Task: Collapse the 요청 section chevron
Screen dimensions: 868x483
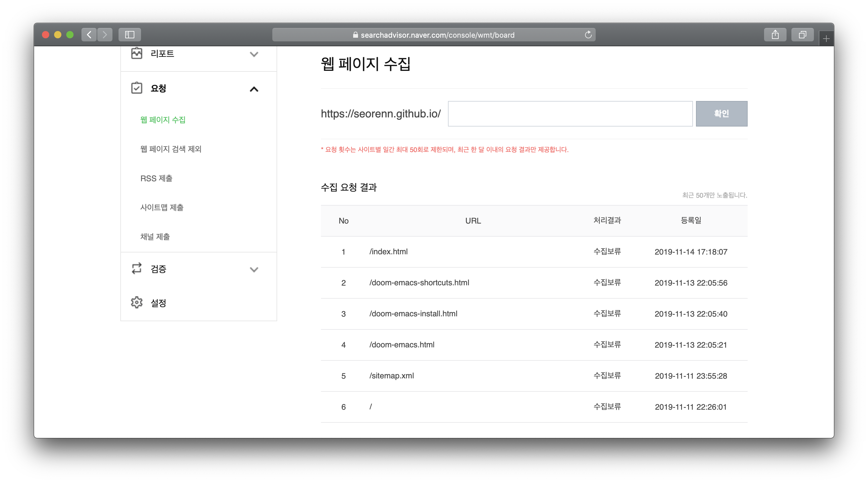Action: click(254, 89)
